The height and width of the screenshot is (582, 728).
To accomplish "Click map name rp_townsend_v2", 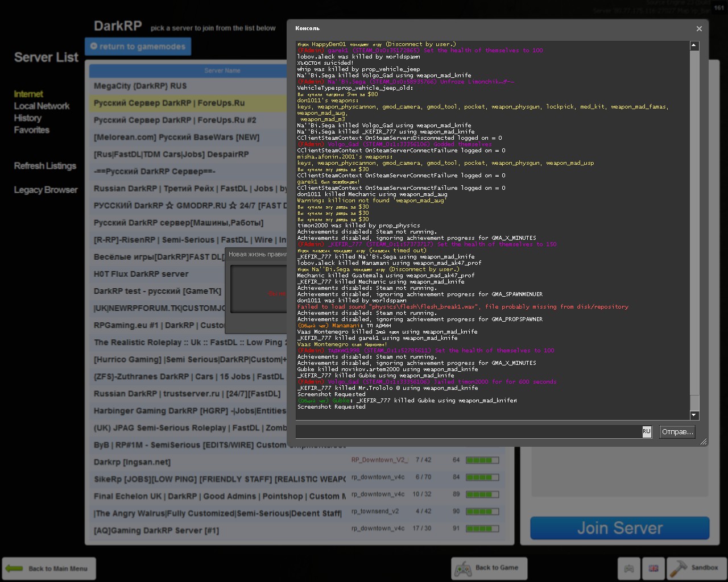I will tap(375, 511).
